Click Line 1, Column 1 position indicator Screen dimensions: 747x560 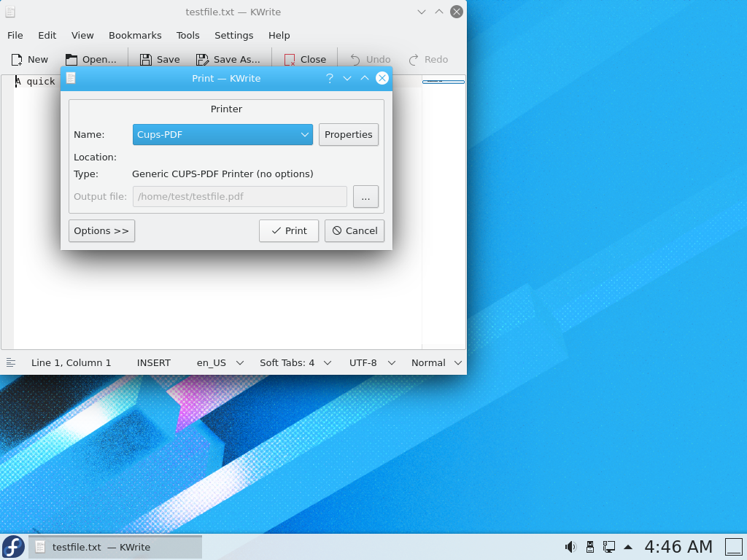coord(71,363)
